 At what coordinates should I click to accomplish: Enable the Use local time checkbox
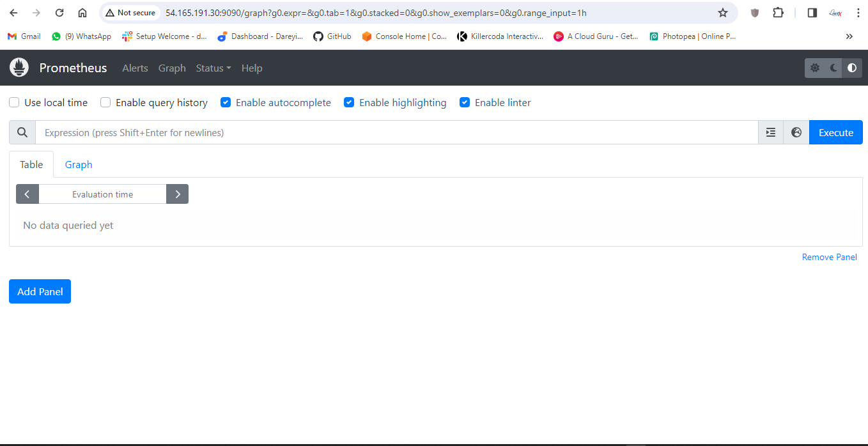[x=14, y=102]
